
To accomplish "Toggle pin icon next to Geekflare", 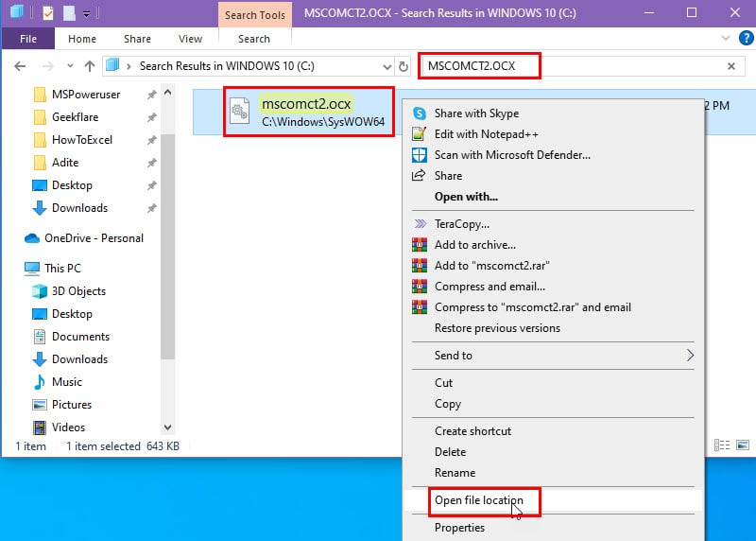I will (152, 117).
